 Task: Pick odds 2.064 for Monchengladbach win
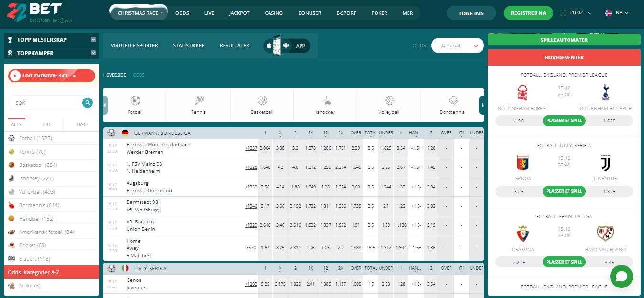265,148
